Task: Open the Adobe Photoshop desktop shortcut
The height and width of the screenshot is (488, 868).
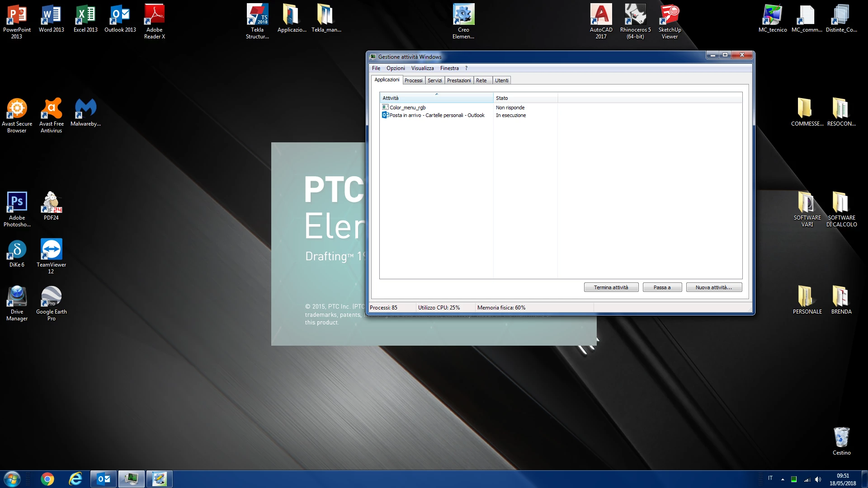Action: (17, 203)
